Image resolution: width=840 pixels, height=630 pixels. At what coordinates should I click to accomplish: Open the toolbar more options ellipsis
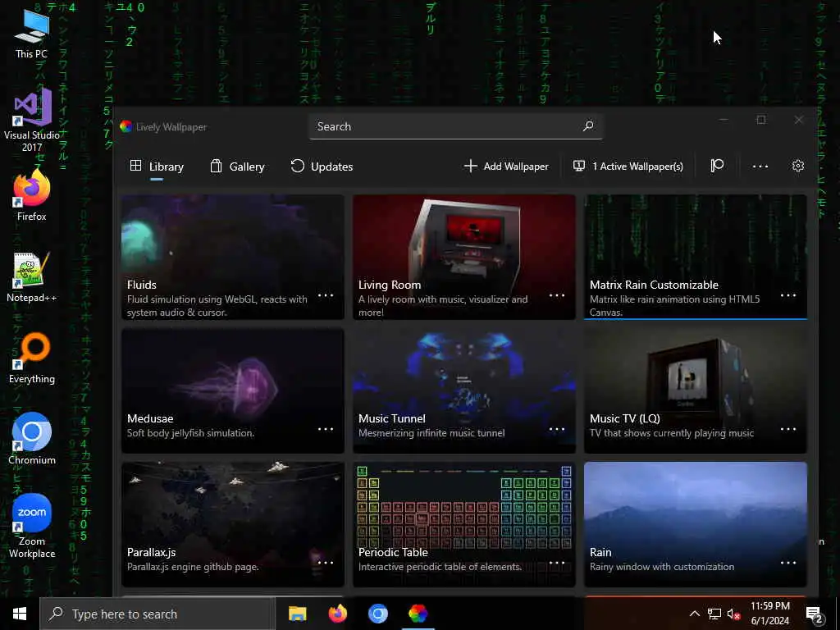point(760,167)
